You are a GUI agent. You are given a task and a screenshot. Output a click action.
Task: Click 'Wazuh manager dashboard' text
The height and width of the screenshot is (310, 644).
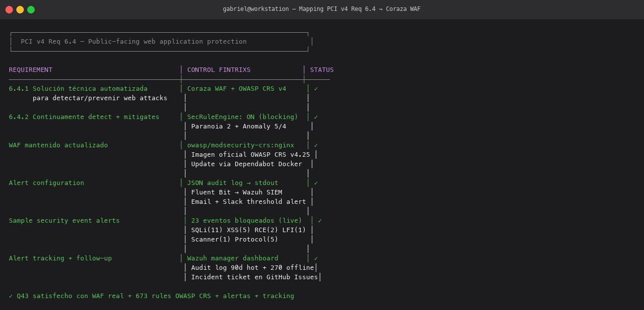(x=233, y=258)
